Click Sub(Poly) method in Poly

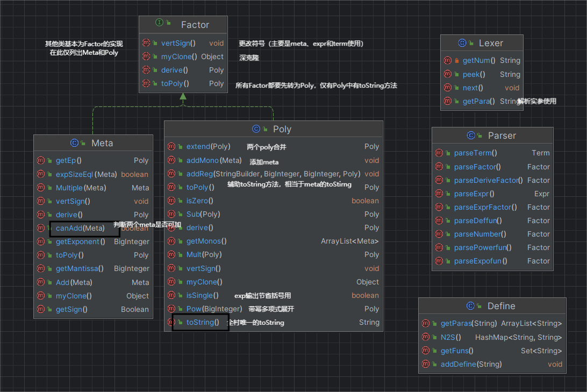pos(203,214)
